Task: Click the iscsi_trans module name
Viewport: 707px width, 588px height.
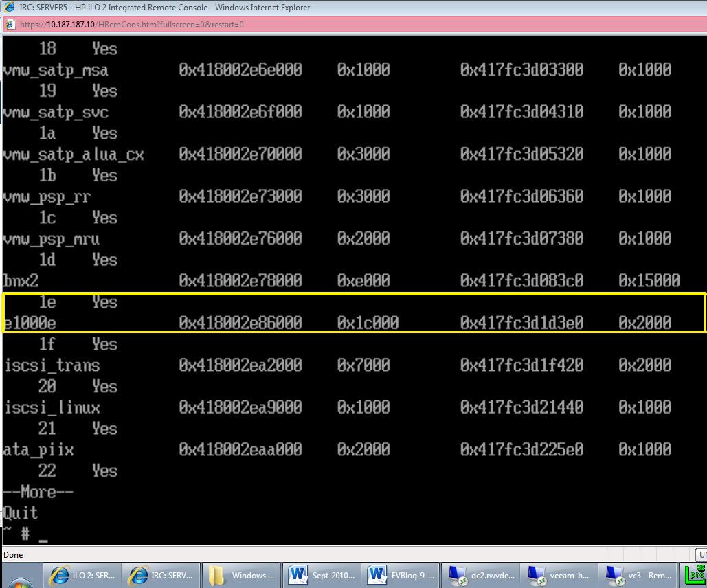Action: [x=52, y=365]
